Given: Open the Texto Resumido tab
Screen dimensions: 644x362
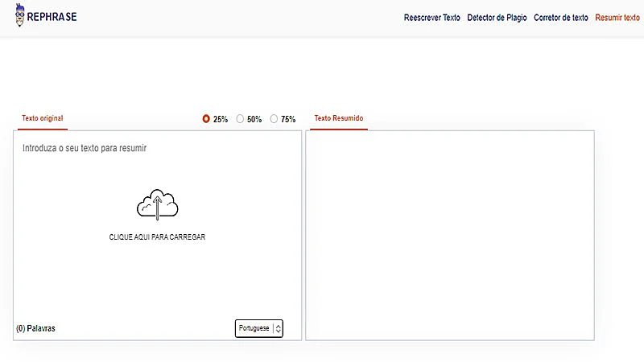Looking at the screenshot, I should pyautogui.click(x=338, y=118).
